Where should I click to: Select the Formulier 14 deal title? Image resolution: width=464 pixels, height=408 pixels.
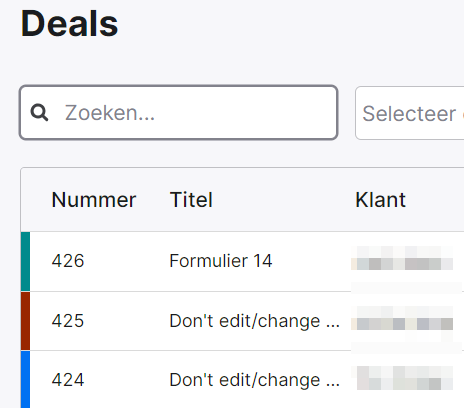[x=221, y=261]
